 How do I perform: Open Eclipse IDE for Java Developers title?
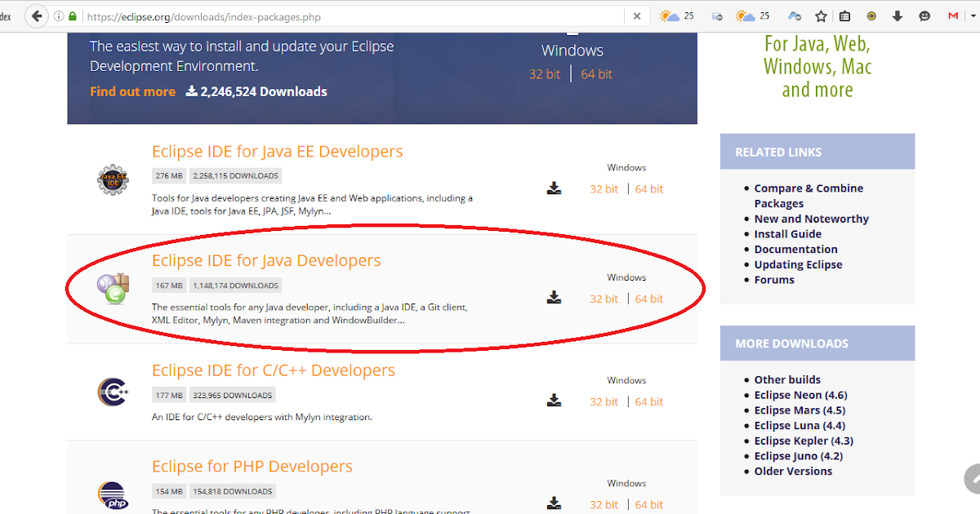coord(266,261)
